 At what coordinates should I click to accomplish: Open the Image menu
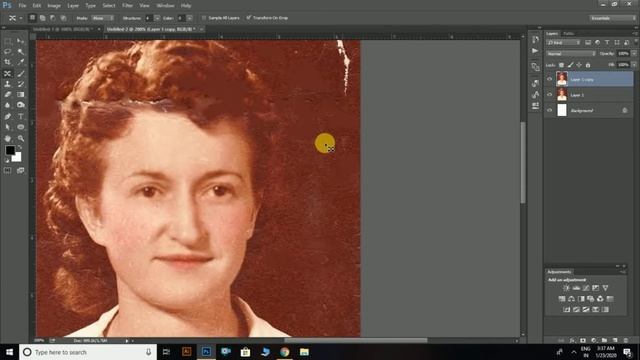click(54, 6)
